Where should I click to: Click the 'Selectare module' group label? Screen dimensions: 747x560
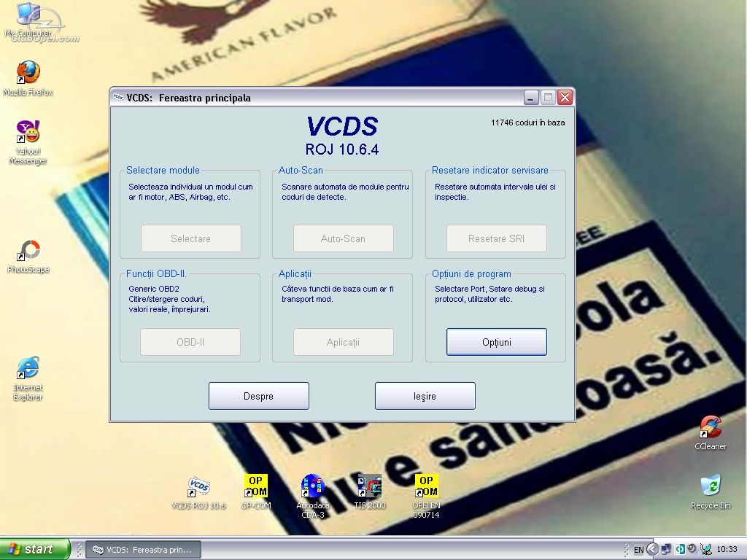(163, 170)
